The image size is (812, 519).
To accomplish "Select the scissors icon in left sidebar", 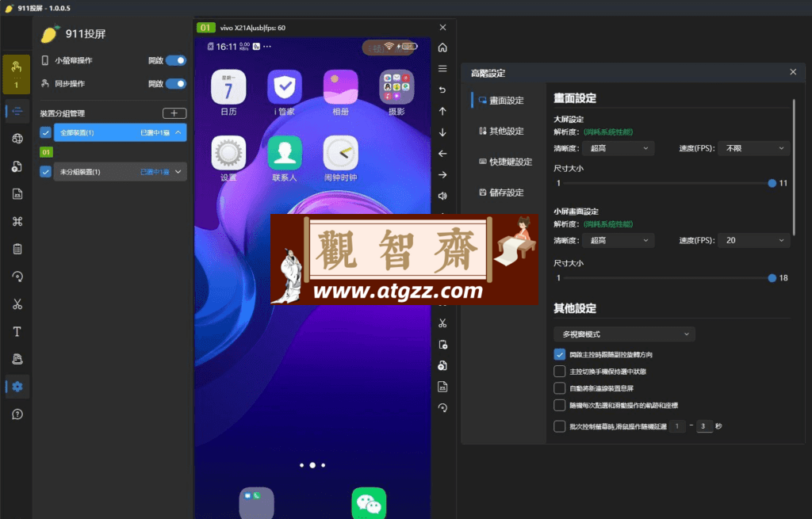I will pyautogui.click(x=17, y=303).
